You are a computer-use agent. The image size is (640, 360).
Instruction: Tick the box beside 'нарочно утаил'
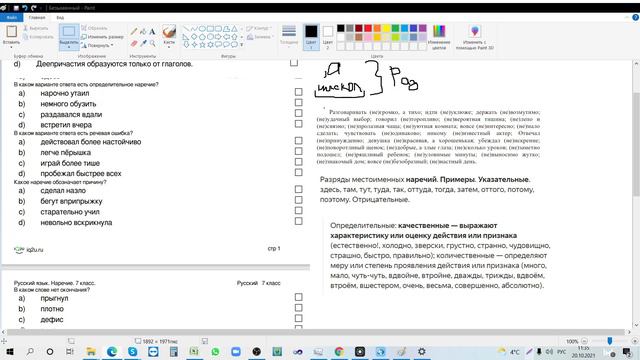(298, 92)
